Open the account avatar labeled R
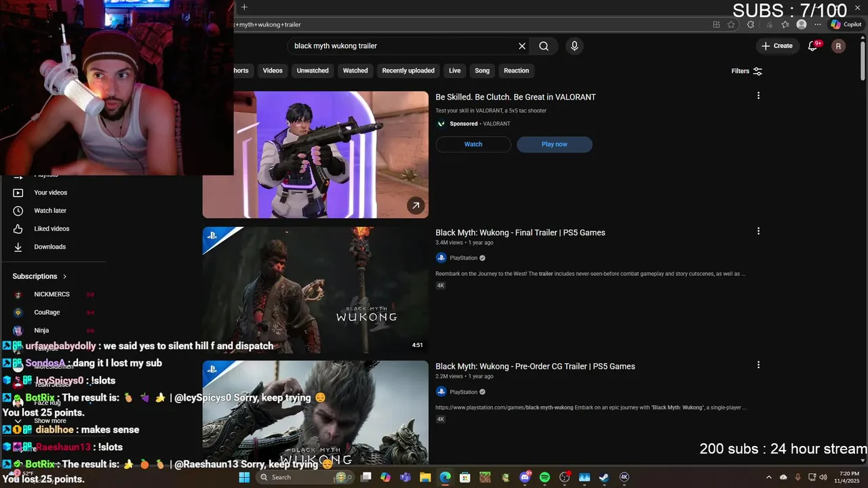 click(838, 46)
